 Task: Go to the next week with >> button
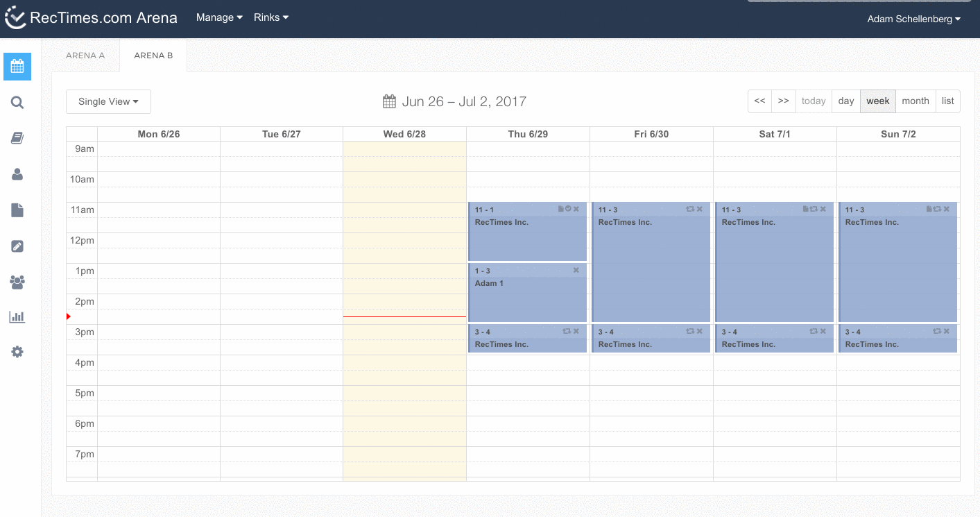click(x=783, y=101)
